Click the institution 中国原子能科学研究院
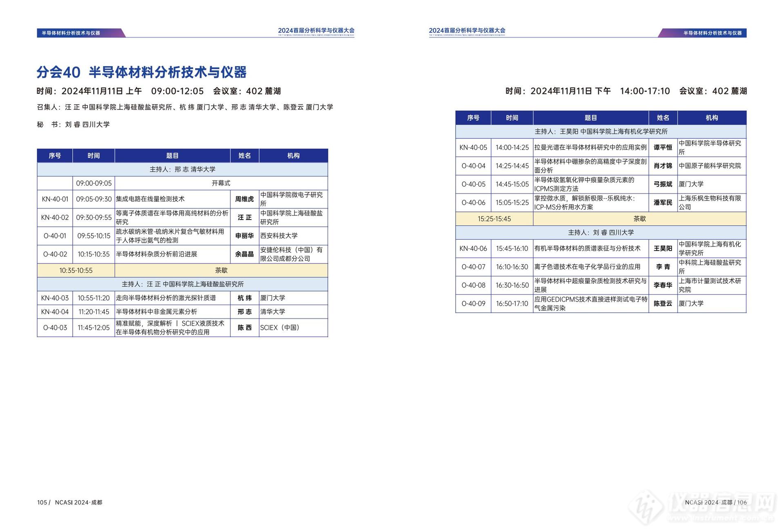 click(x=710, y=166)
